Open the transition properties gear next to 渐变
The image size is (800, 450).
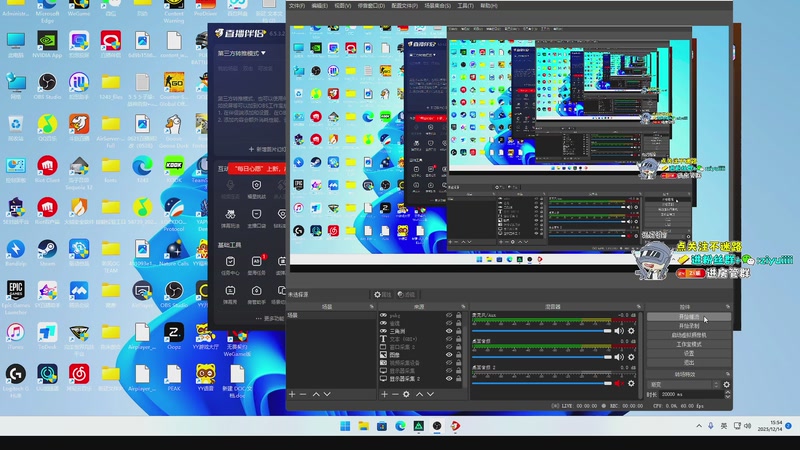tap(727, 385)
